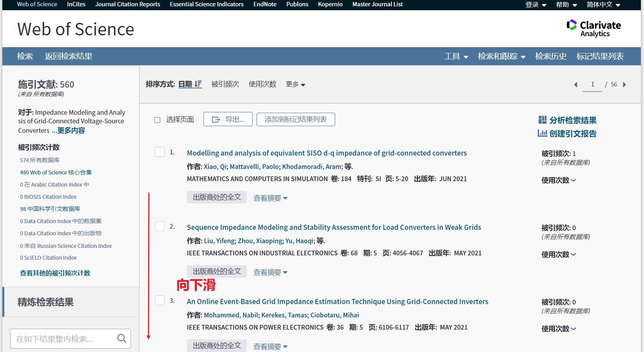Viewport: 644px width, 352px height.
Task: Open 标记结果列表 in navigation bar
Action: pyautogui.click(x=600, y=57)
